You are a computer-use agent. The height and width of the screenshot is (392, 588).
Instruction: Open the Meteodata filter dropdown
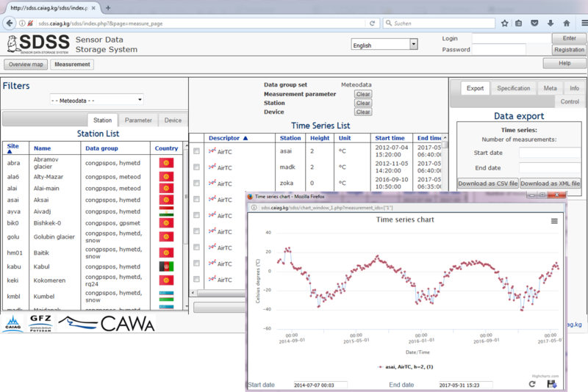tap(96, 100)
